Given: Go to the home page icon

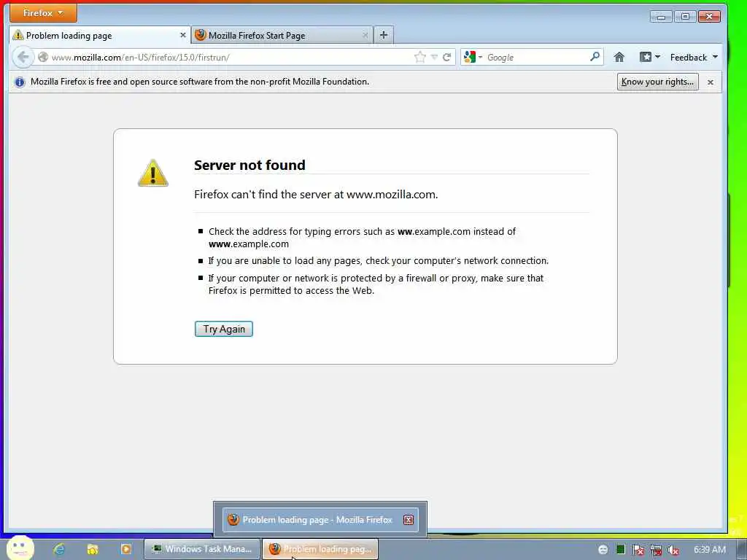Looking at the screenshot, I should (619, 57).
